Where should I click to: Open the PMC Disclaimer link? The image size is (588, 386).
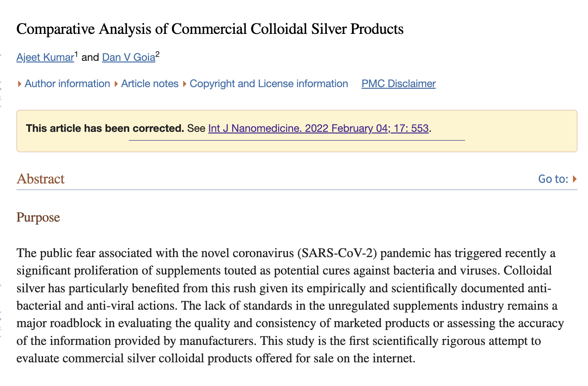(399, 84)
